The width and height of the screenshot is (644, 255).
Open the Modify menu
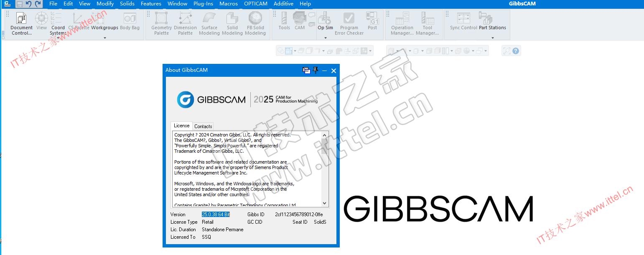(x=105, y=4)
